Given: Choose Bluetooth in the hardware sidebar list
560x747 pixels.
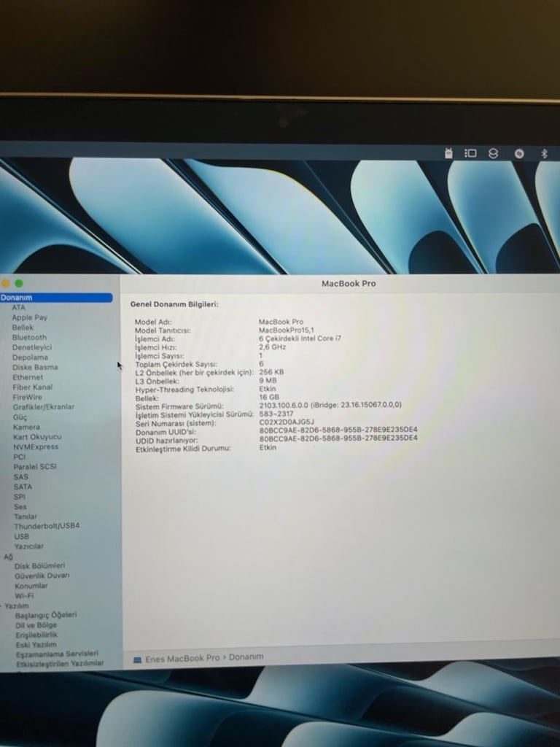Looking at the screenshot, I should click(29, 337).
